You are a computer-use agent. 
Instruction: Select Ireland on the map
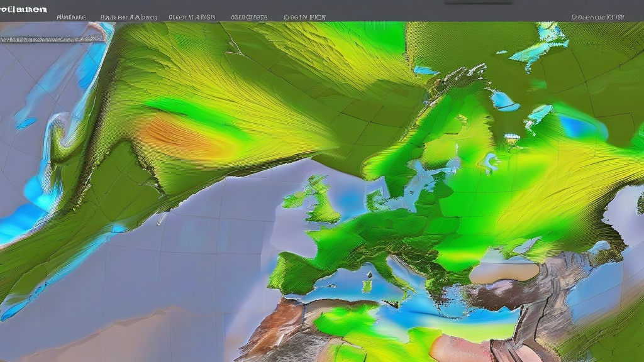294,200
